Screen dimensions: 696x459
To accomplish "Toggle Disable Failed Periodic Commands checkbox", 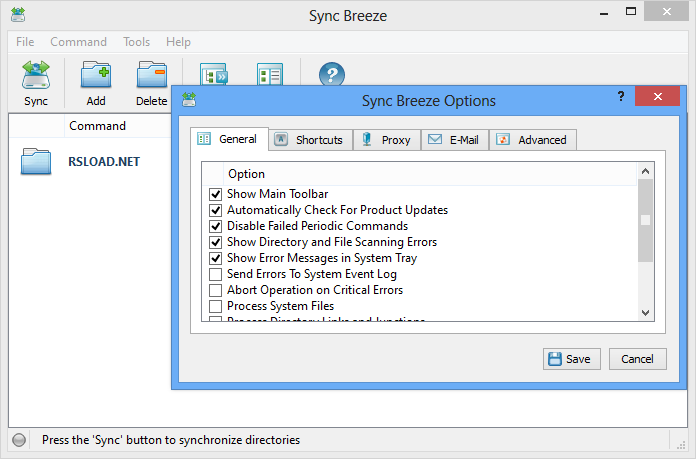I will tap(215, 226).
